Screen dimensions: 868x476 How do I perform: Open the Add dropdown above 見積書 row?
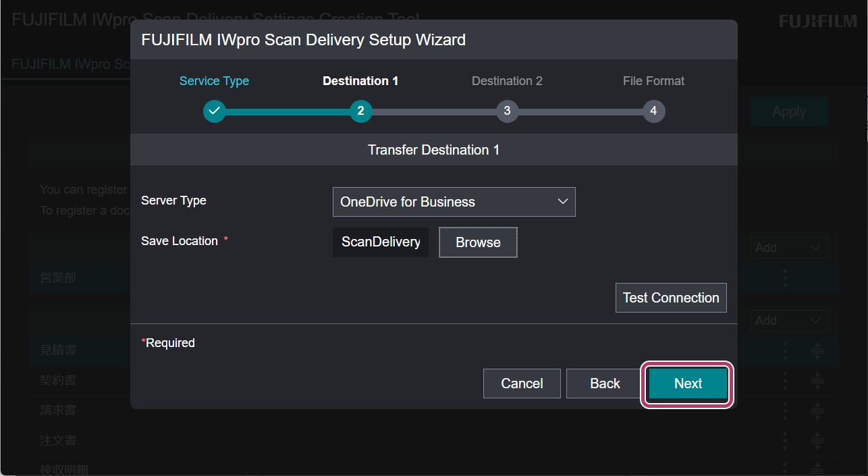click(789, 321)
